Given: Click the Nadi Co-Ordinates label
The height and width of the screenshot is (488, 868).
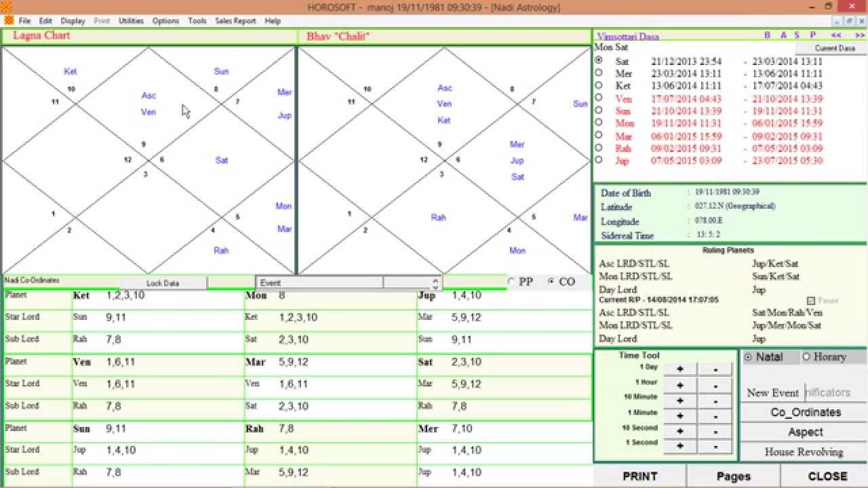Looking at the screenshot, I should pyautogui.click(x=32, y=280).
